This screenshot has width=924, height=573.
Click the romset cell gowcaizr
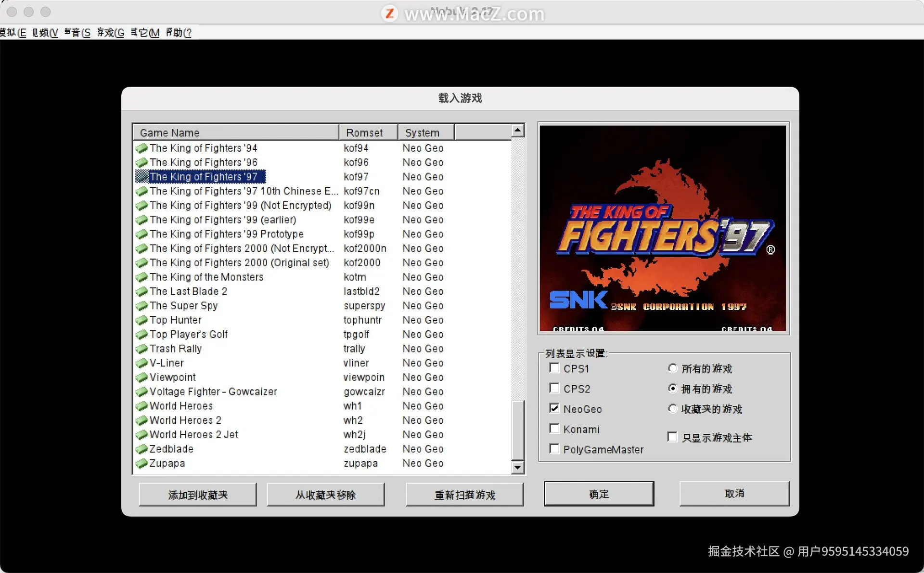pos(364,392)
